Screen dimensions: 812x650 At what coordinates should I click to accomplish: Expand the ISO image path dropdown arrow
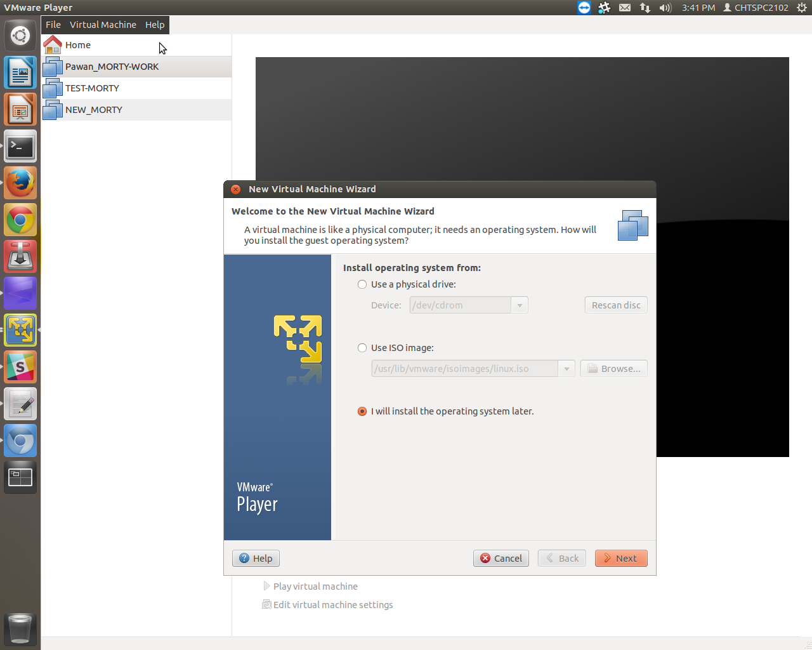tap(566, 369)
